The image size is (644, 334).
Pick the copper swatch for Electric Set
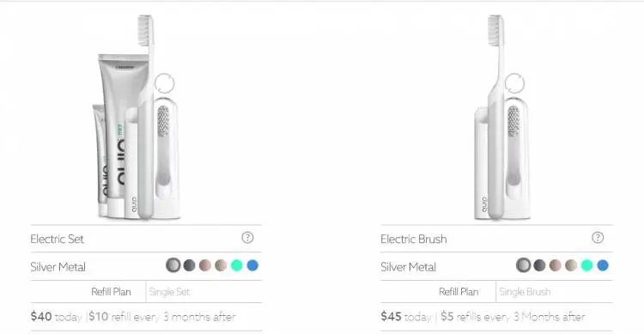(x=205, y=265)
